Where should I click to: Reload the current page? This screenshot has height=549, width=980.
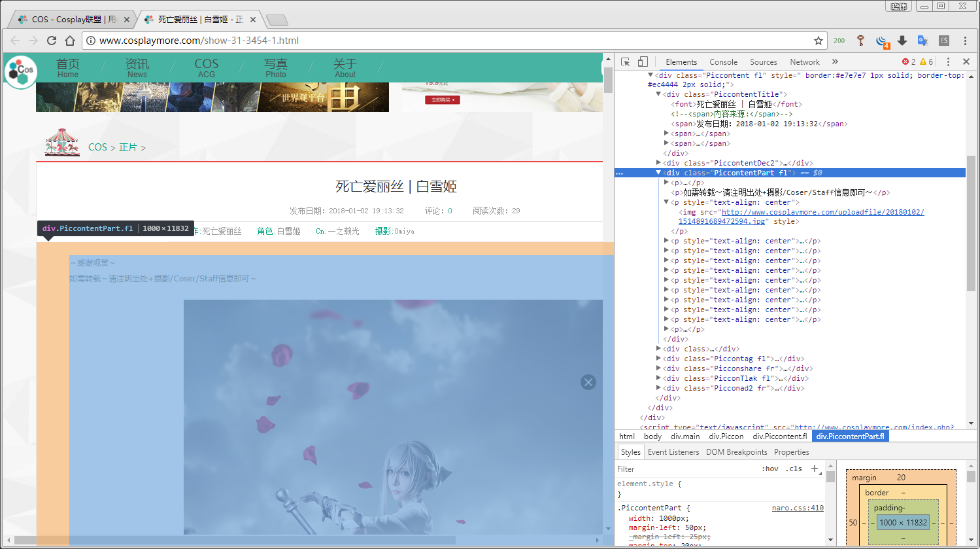click(x=52, y=41)
